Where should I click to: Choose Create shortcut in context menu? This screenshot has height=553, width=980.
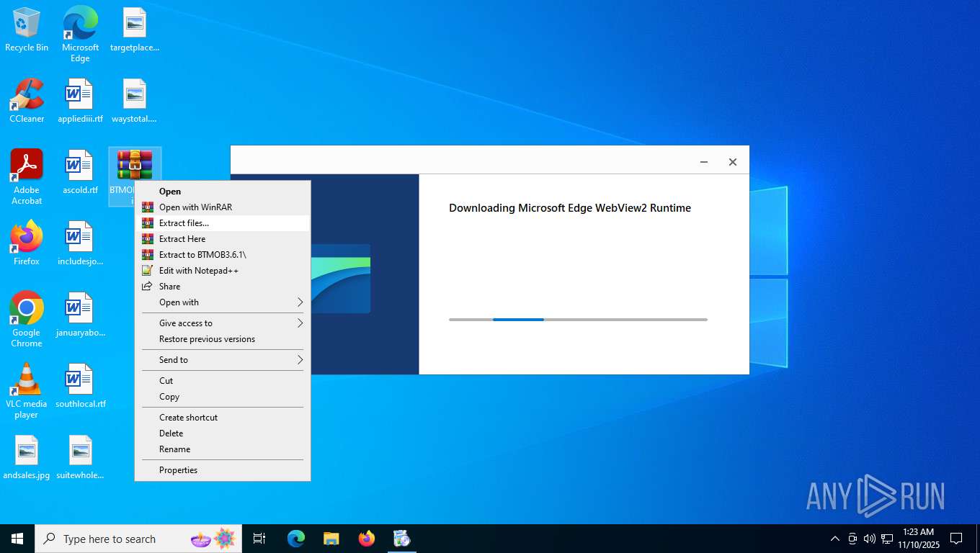(x=223, y=418)
